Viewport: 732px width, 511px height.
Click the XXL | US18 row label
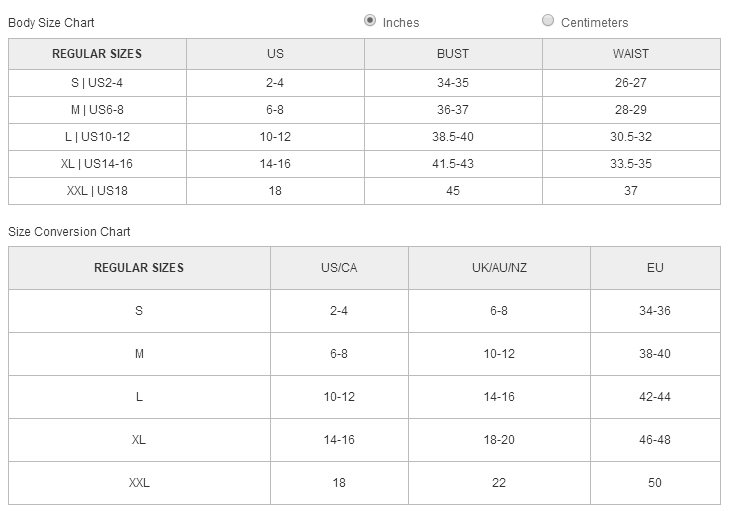click(97, 191)
